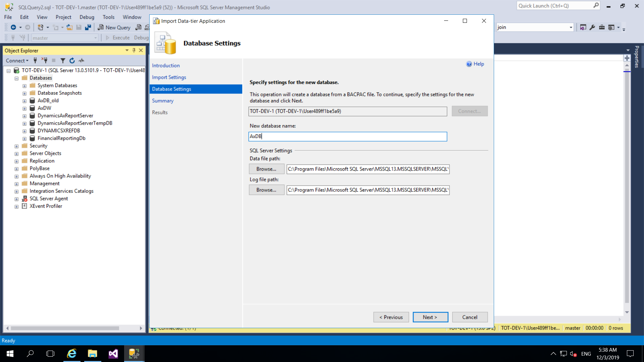Image resolution: width=644 pixels, height=362 pixels.
Task: Click the Log file path text box
Action: pos(368,190)
